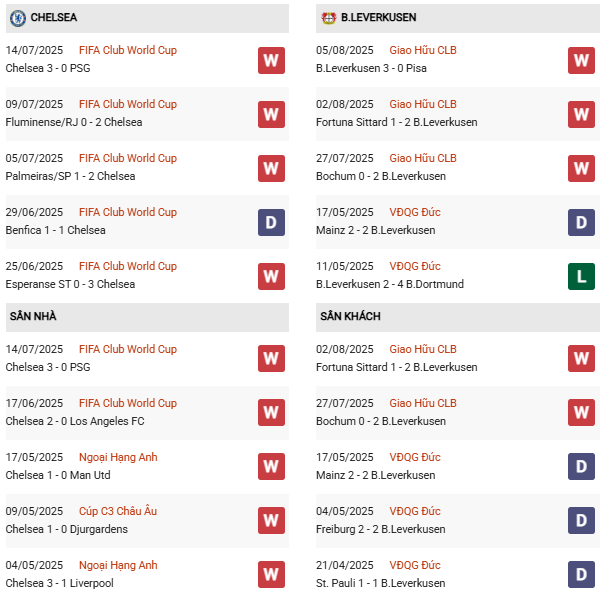This screenshot has width=600, height=595.
Task: Click the W badge for Chelsea 1-0 Djurgardens
Action: click(271, 520)
